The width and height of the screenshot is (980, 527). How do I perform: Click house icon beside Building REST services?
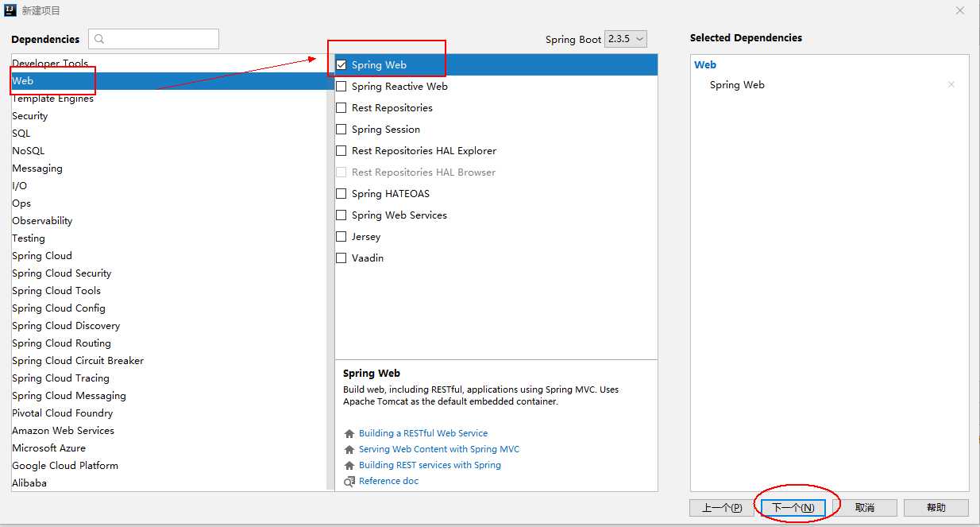349,466
